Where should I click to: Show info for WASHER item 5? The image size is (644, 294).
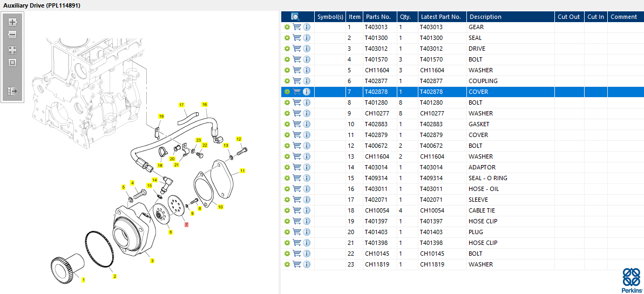coord(307,70)
